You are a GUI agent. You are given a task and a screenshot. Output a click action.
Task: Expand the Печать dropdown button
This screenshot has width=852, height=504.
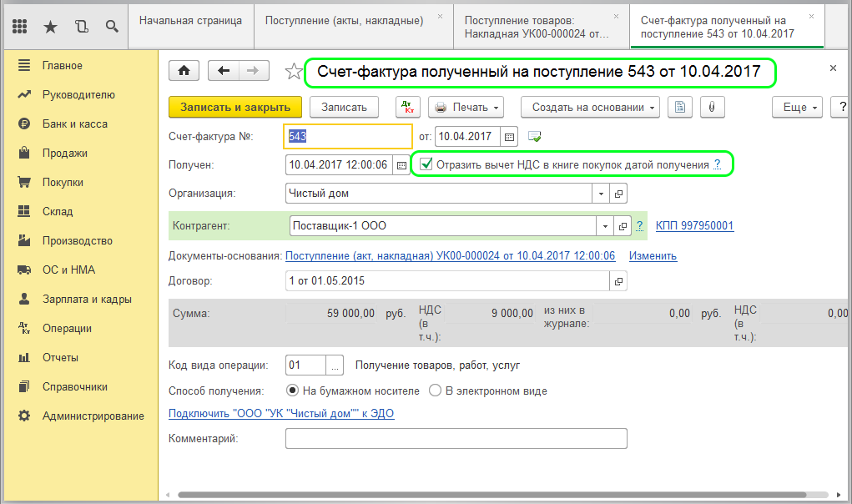click(x=466, y=107)
